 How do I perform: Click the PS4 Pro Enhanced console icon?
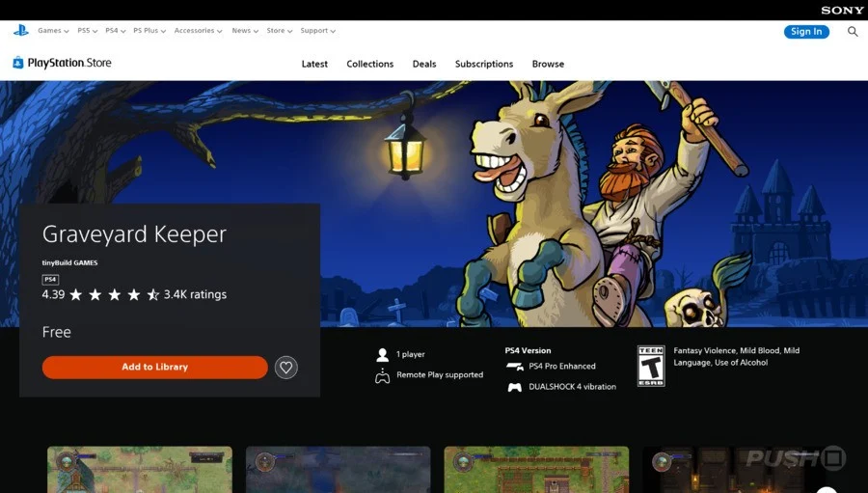(x=514, y=367)
